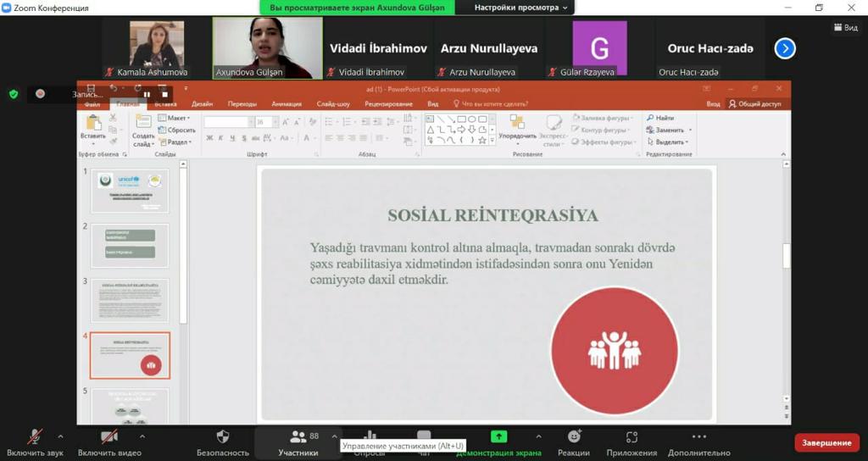
Task: Click the green encryption shield icon
Action: point(14,94)
